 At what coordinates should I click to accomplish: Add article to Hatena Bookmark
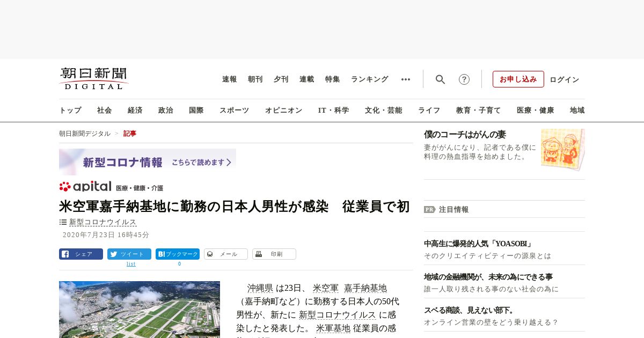click(x=178, y=254)
